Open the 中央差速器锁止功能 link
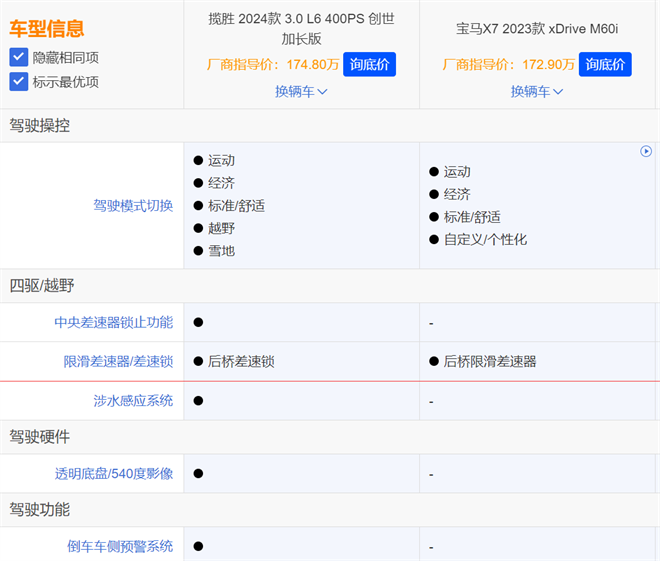This screenshot has height=561, width=660. (x=114, y=322)
